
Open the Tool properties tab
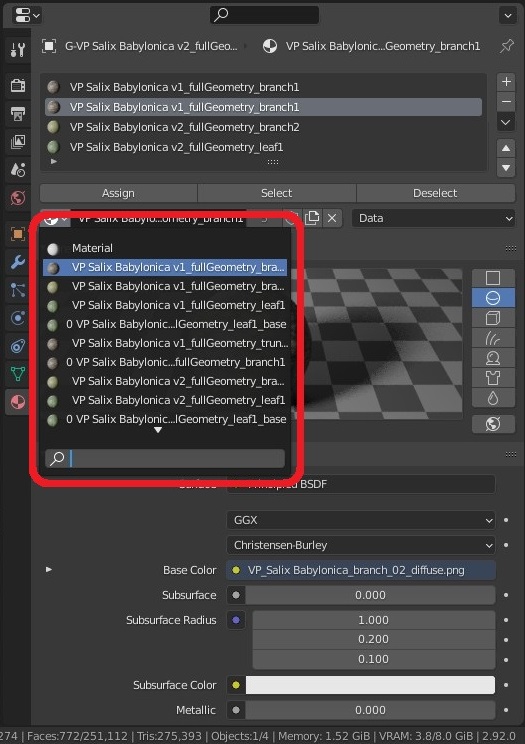point(18,49)
